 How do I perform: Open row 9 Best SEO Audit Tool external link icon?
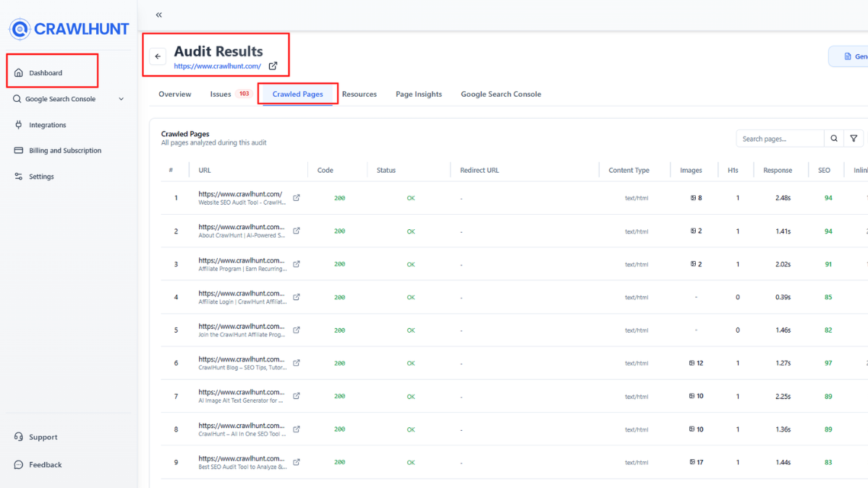click(x=297, y=462)
